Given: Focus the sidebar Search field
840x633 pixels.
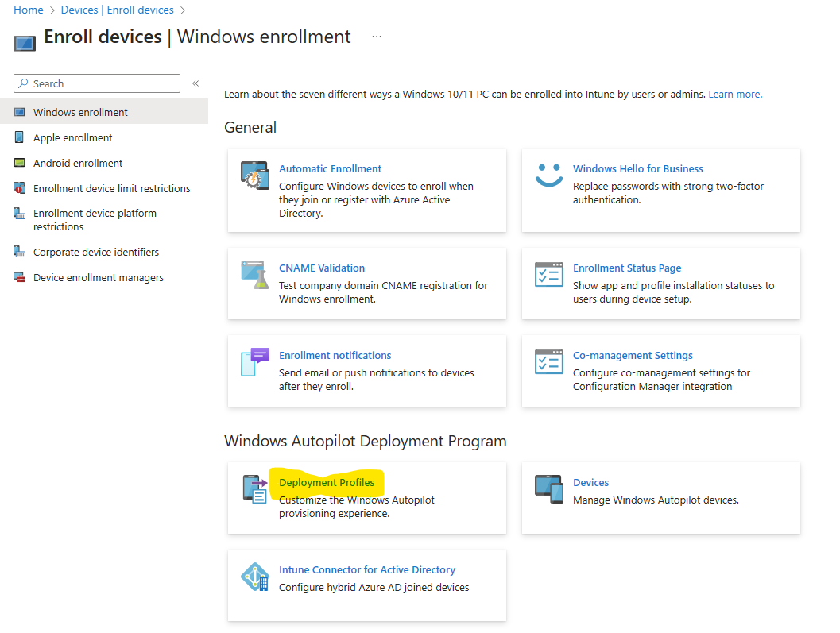Looking at the screenshot, I should point(97,83).
